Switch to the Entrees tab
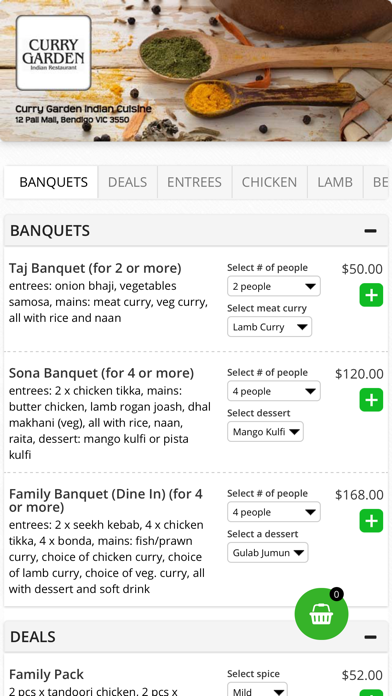The height and width of the screenshot is (696, 392). coord(194,182)
